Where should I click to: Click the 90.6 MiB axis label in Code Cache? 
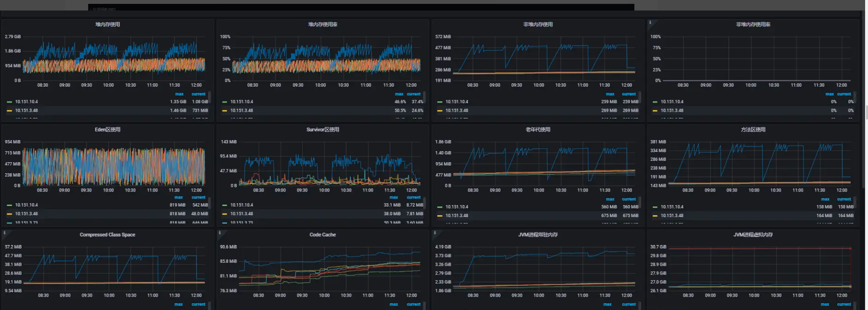228,247
